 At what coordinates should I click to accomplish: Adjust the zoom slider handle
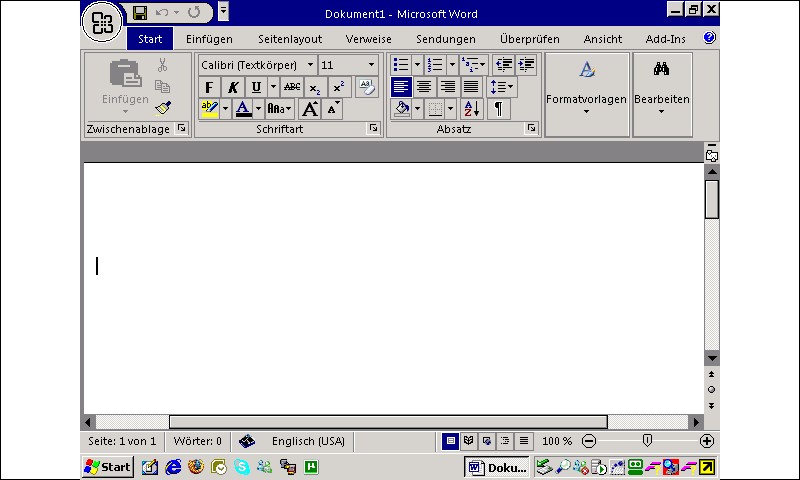647,440
